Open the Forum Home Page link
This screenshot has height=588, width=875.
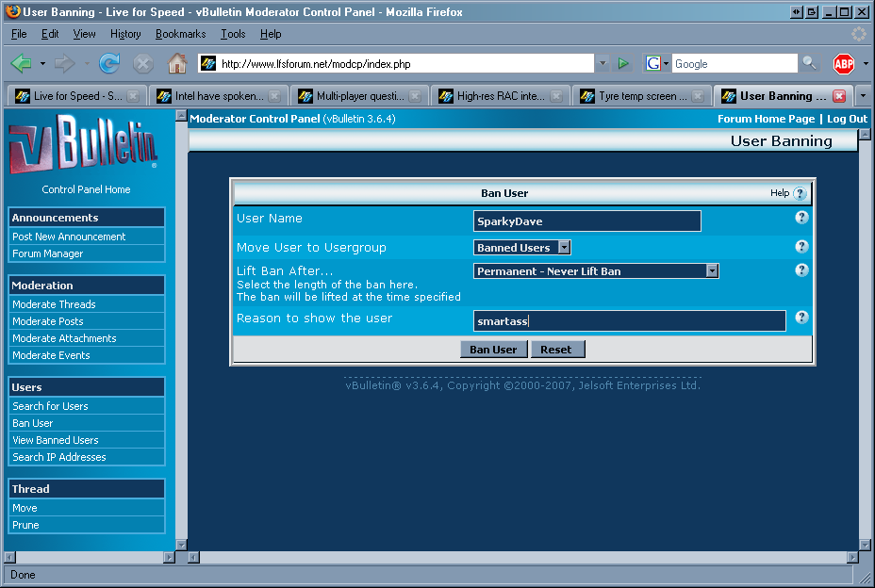point(766,119)
